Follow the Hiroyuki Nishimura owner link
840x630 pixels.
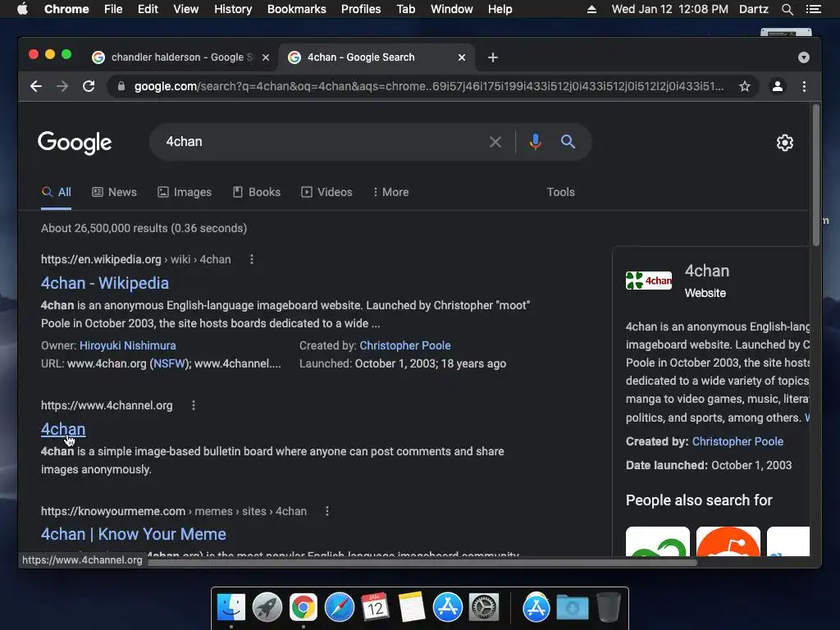[127, 345]
